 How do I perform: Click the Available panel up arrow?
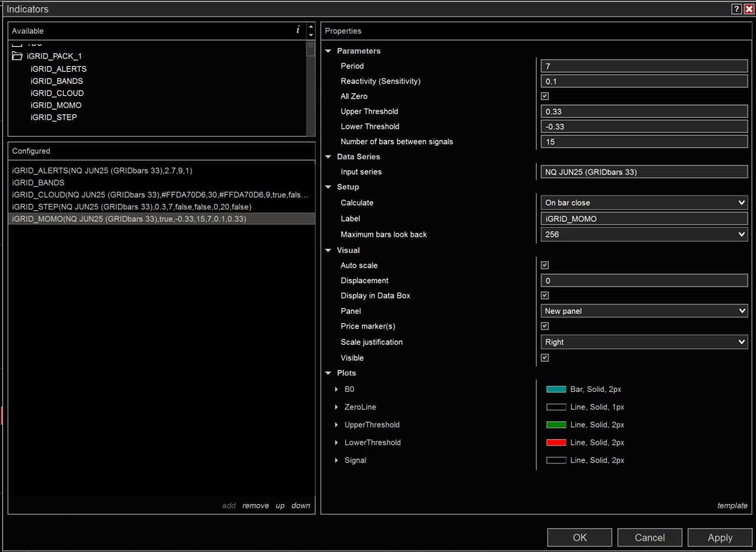[x=311, y=27]
